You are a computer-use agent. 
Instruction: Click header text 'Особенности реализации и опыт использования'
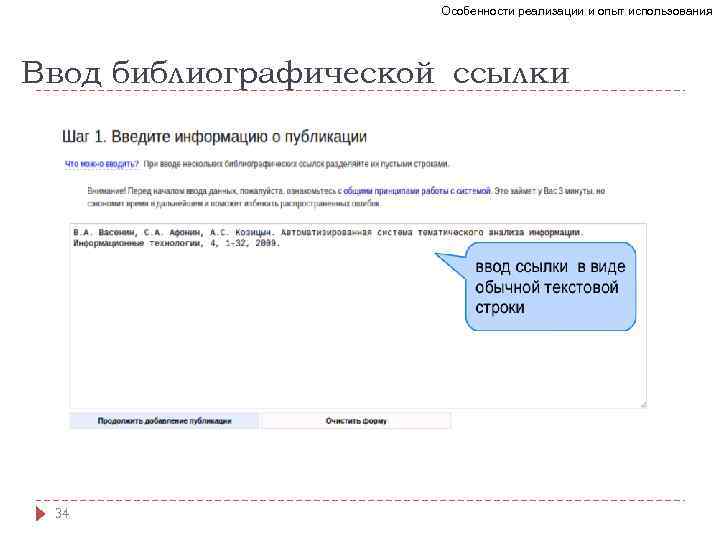[576, 11]
